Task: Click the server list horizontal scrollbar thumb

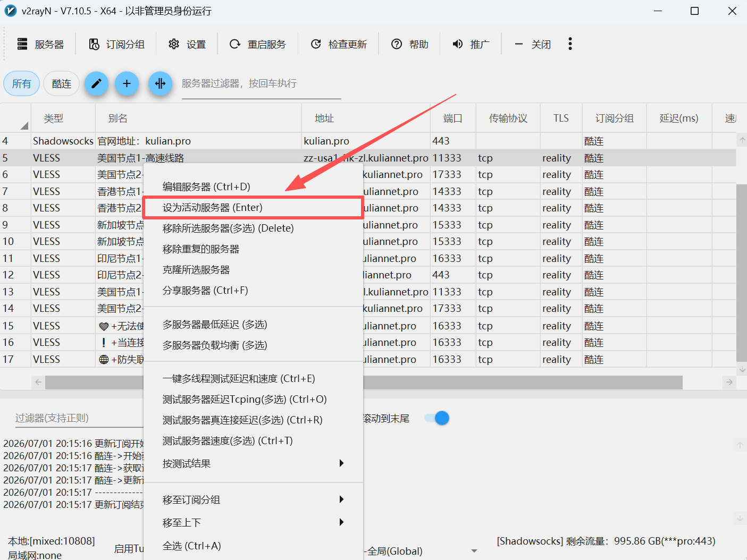Action: [x=364, y=382]
